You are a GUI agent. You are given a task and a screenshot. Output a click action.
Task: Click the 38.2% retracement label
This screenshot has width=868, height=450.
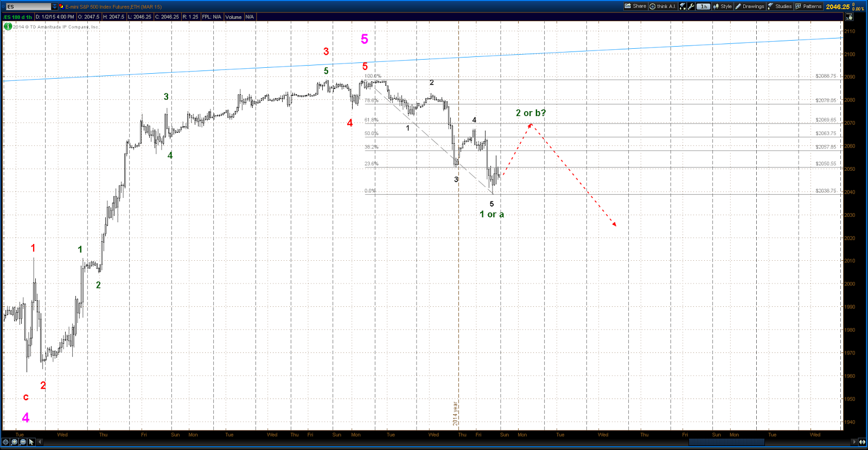(372, 147)
